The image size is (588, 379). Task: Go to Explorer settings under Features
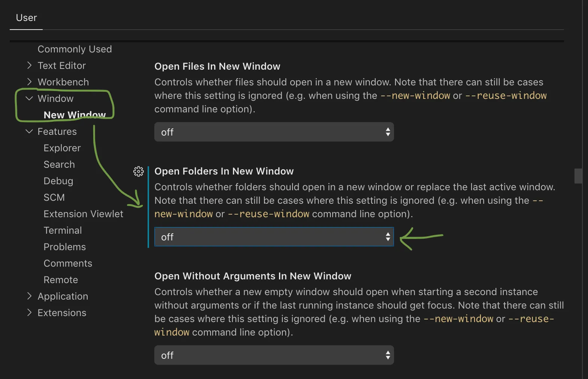[62, 148]
